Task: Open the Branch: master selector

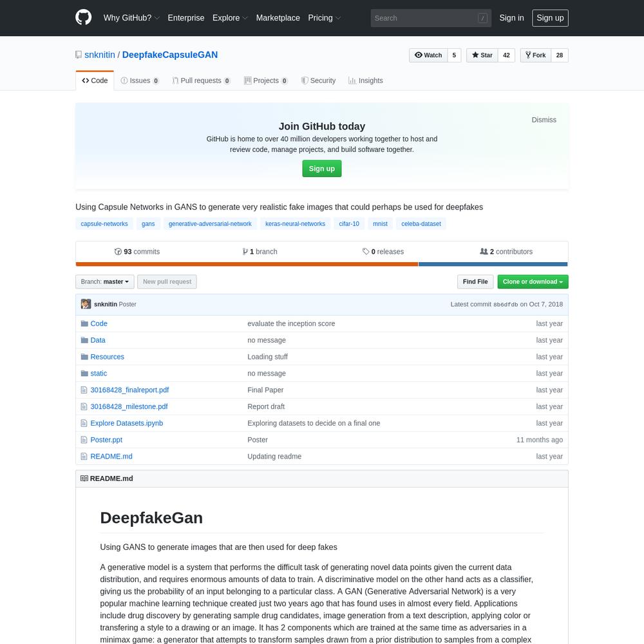Action: click(x=105, y=282)
